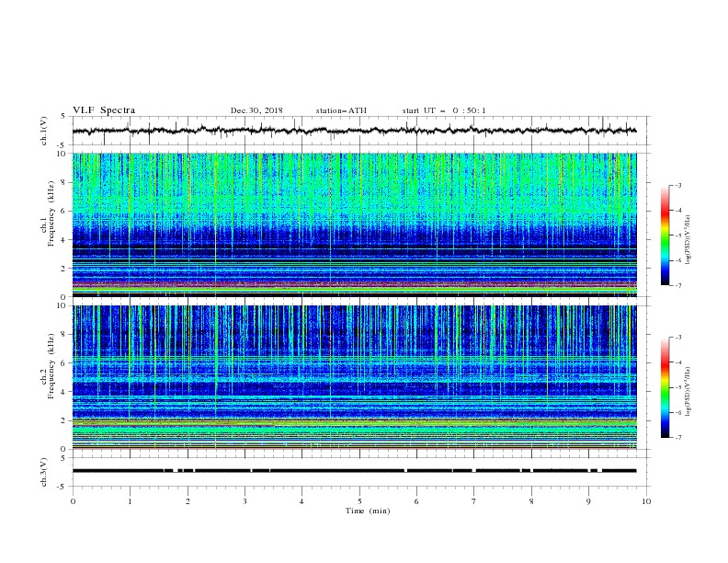
Task: Click the "-3" tick on ch.1 colorbar
Action: click(677, 185)
